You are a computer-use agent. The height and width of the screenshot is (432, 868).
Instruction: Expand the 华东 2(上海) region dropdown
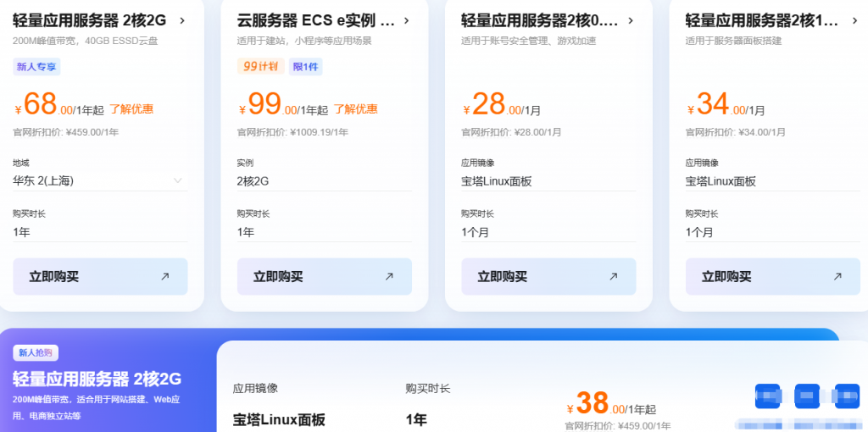[100, 181]
